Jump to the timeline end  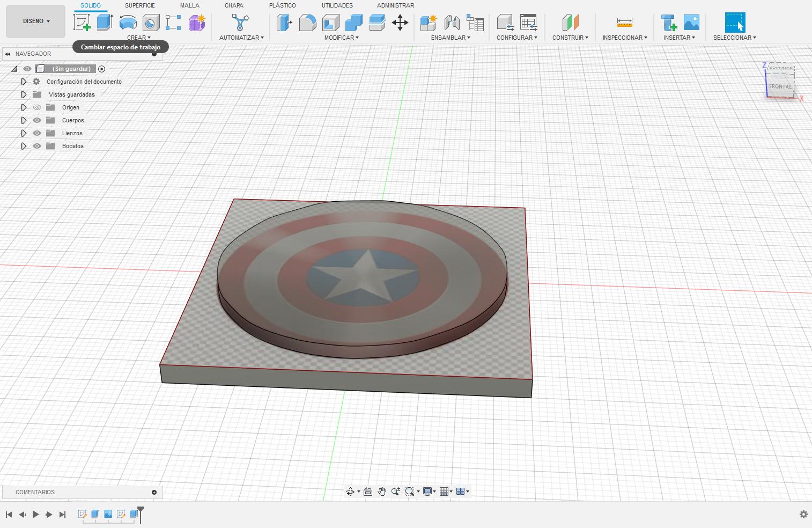click(62, 514)
